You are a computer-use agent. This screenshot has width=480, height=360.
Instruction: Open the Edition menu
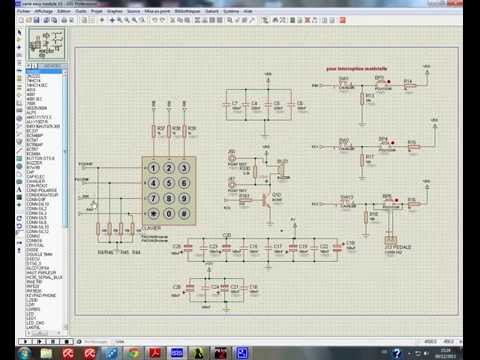tap(64, 11)
